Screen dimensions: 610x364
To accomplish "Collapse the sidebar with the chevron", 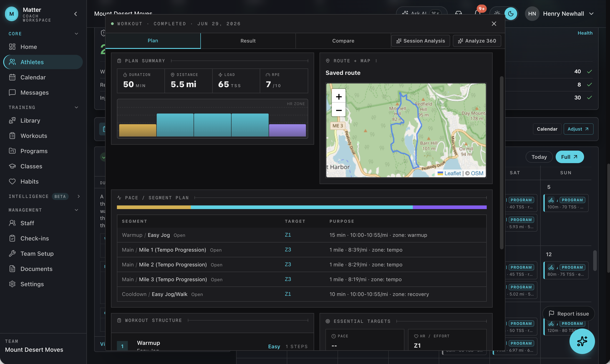I will click(x=76, y=14).
